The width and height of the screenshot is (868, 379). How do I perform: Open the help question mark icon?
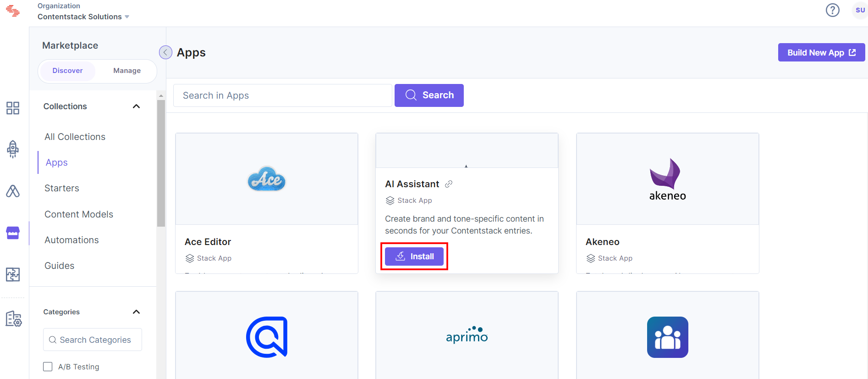point(832,10)
